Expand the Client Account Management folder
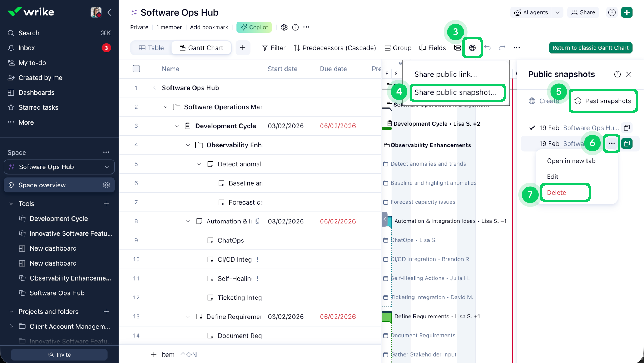644x363 pixels. (11, 327)
